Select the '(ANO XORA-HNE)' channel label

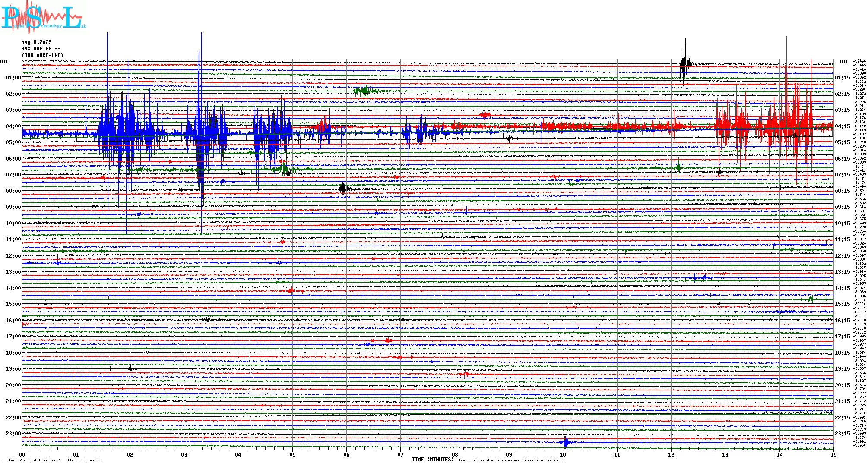click(x=42, y=55)
